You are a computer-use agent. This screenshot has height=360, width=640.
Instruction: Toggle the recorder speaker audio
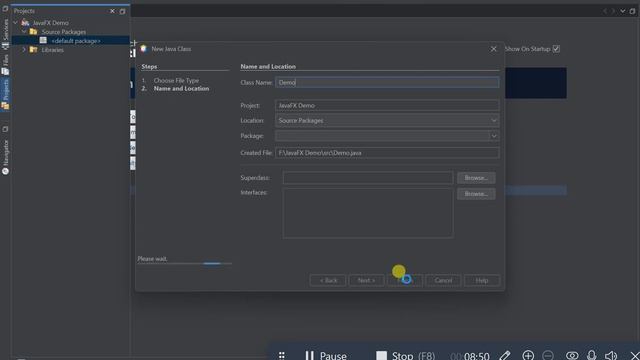tap(611, 356)
